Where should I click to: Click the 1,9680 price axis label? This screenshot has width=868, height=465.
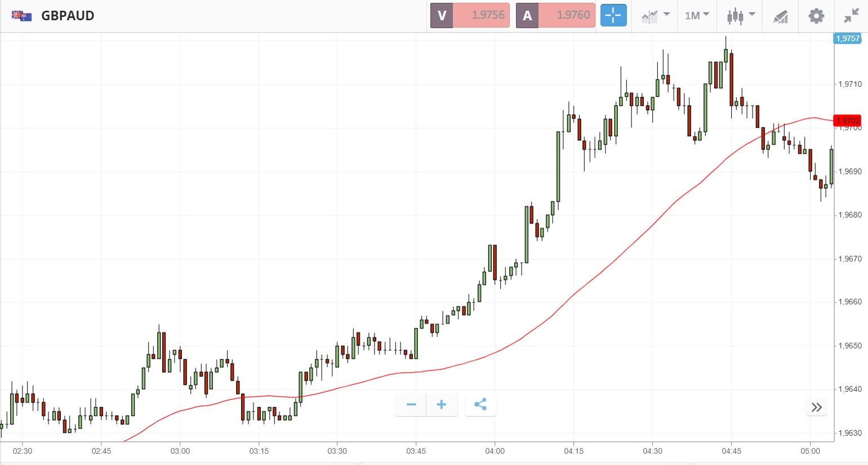pyautogui.click(x=849, y=215)
